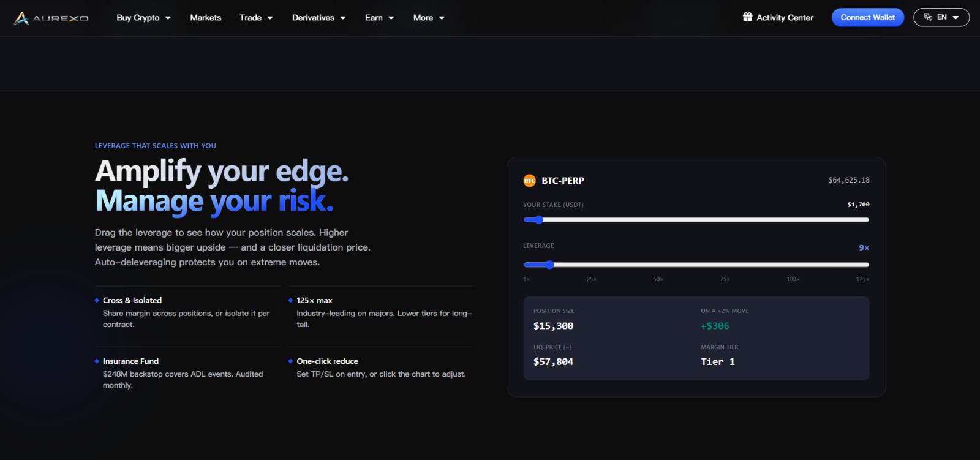
Task: Click the +$306 profit value
Action: click(x=715, y=326)
